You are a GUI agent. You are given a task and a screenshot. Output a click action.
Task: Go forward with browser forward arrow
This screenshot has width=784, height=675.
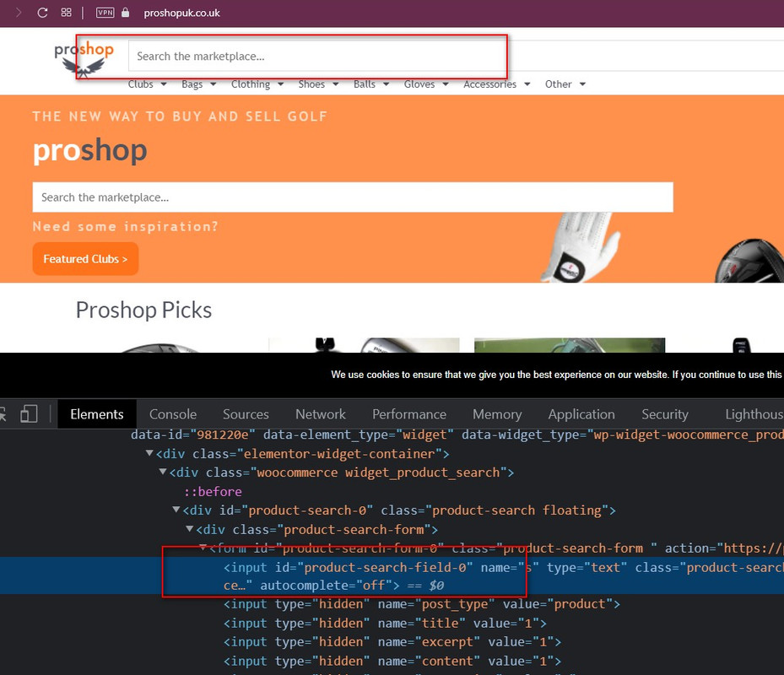[19, 13]
